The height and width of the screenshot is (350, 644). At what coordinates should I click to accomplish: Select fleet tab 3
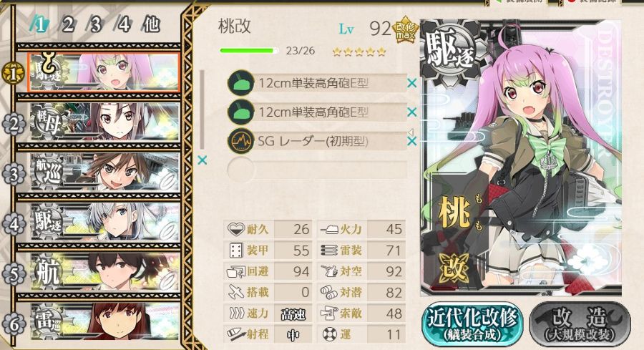[x=96, y=25]
